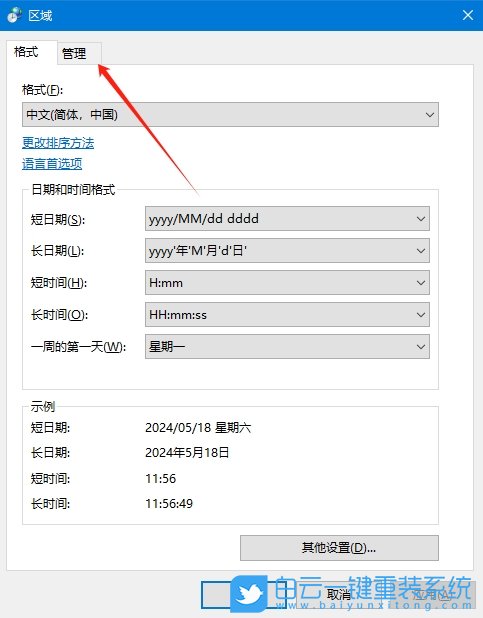483x618 pixels.
Task: Click the 长时间(O): label
Action: pos(59,315)
